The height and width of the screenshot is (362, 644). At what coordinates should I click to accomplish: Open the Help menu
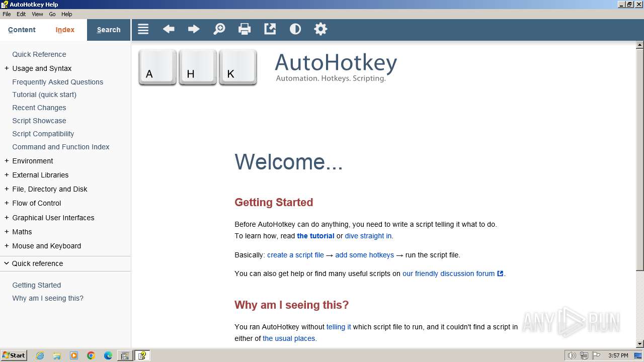coord(67,14)
